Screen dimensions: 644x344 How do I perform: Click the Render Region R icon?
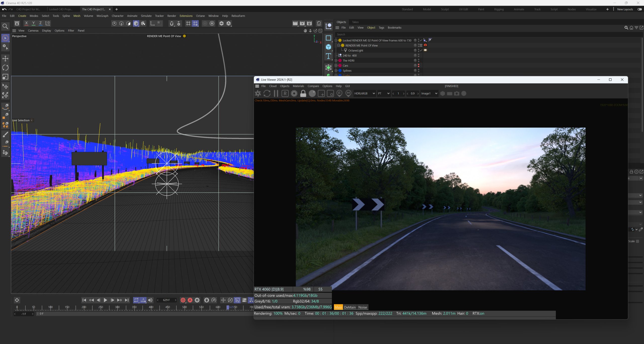pos(285,93)
